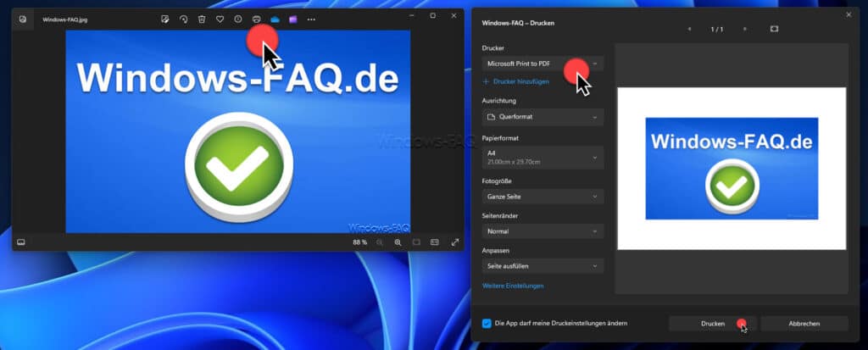This screenshot has height=350, width=868.
Task: Click the Drucken button
Action: pyautogui.click(x=712, y=324)
